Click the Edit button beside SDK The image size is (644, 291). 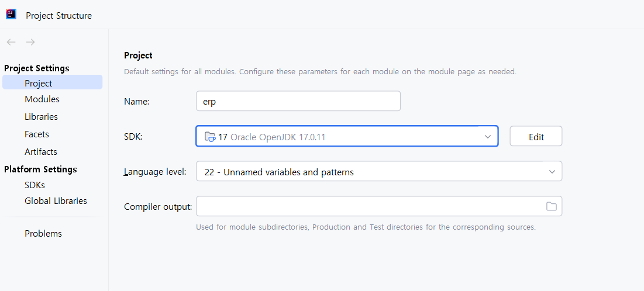point(536,137)
